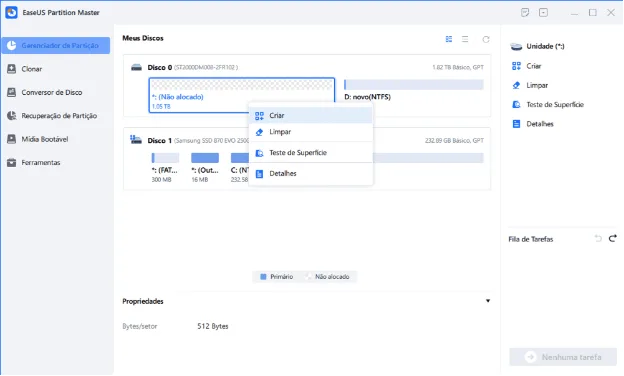This screenshot has width=624, height=376.
Task: Switch to the list view icon
Action: pyautogui.click(x=465, y=39)
